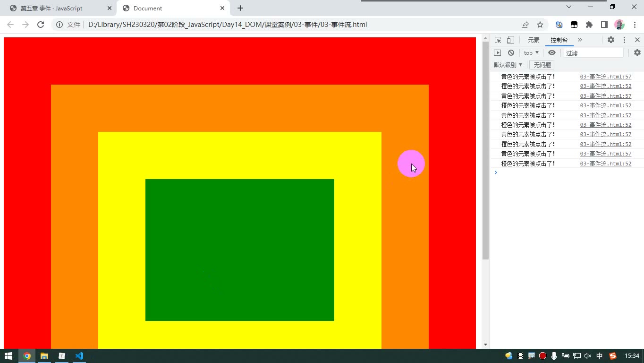
Task: Click the green square on the page
Action: [240, 250]
